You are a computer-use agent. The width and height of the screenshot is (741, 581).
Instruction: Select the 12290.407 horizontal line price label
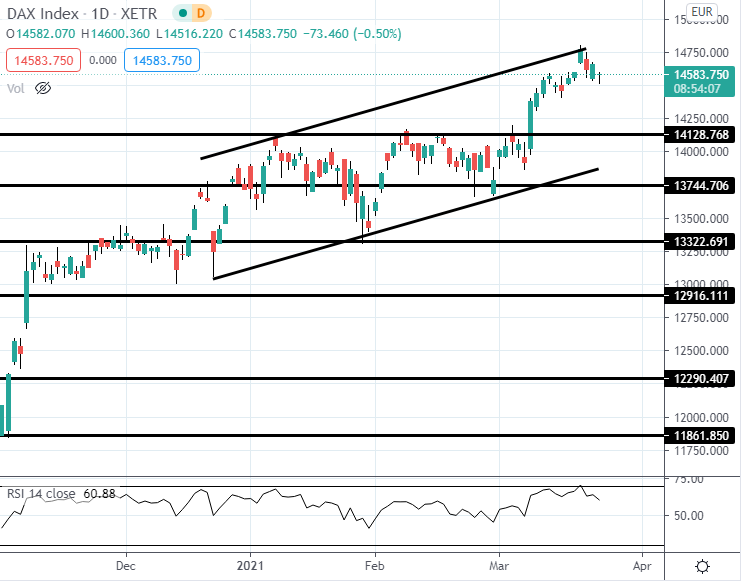pyautogui.click(x=700, y=379)
